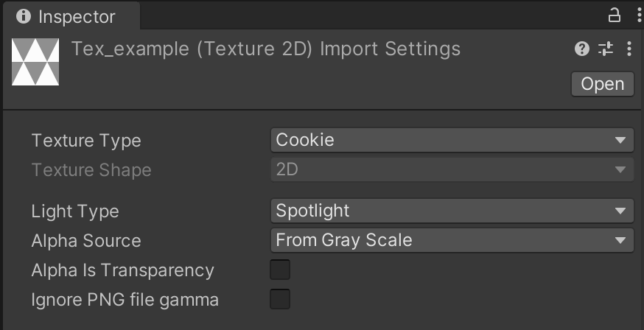
Task: Select the Inspector tab
Action: [x=71, y=16]
